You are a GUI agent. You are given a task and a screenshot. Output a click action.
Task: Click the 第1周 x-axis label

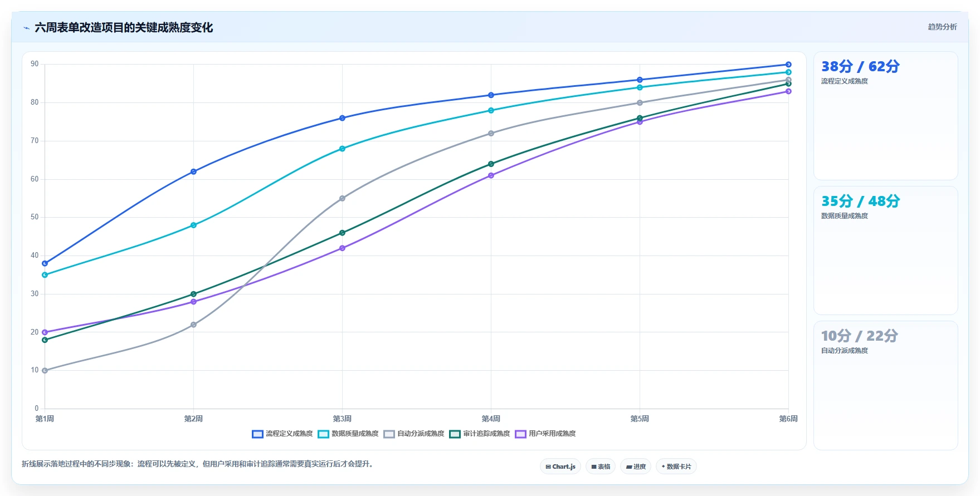pyautogui.click(x=45, y=419)
